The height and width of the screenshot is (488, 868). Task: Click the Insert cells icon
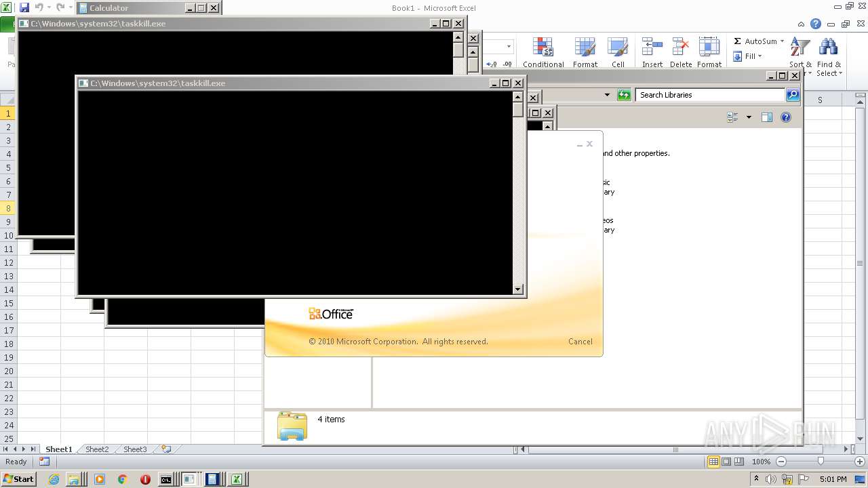652,47
